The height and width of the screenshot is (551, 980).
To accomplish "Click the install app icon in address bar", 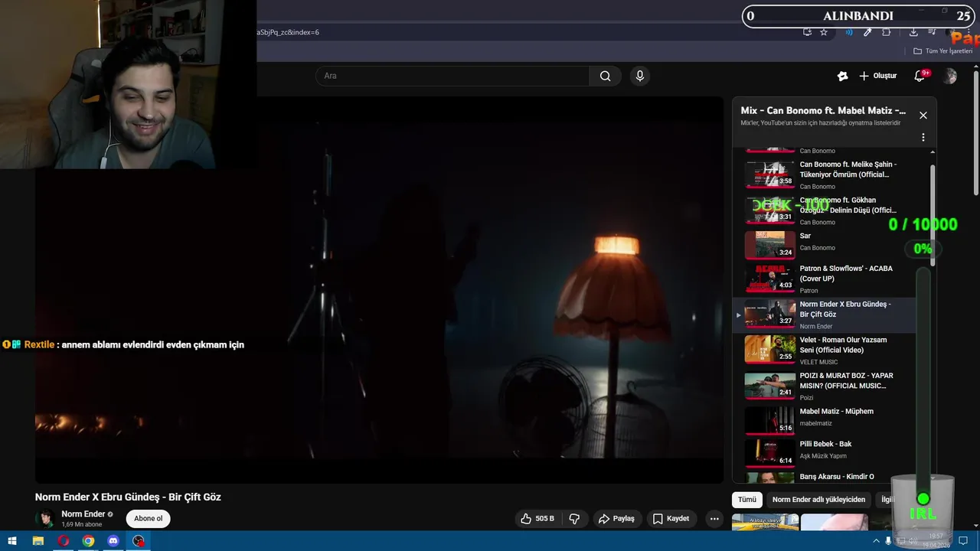I will click(x=807, y=32).
